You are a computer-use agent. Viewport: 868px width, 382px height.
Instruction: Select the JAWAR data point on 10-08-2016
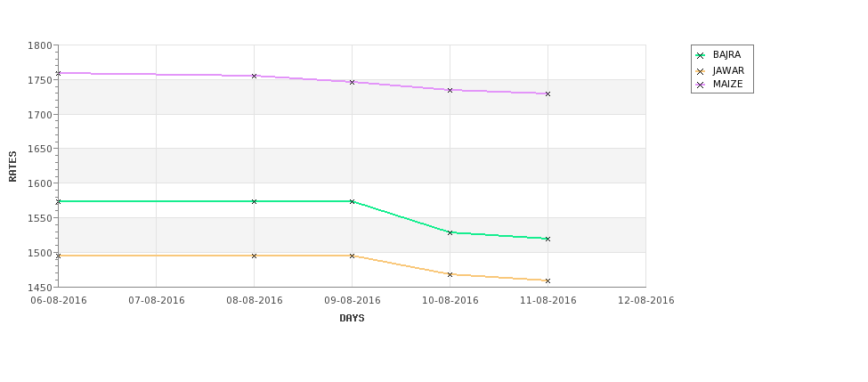point(450,274)
